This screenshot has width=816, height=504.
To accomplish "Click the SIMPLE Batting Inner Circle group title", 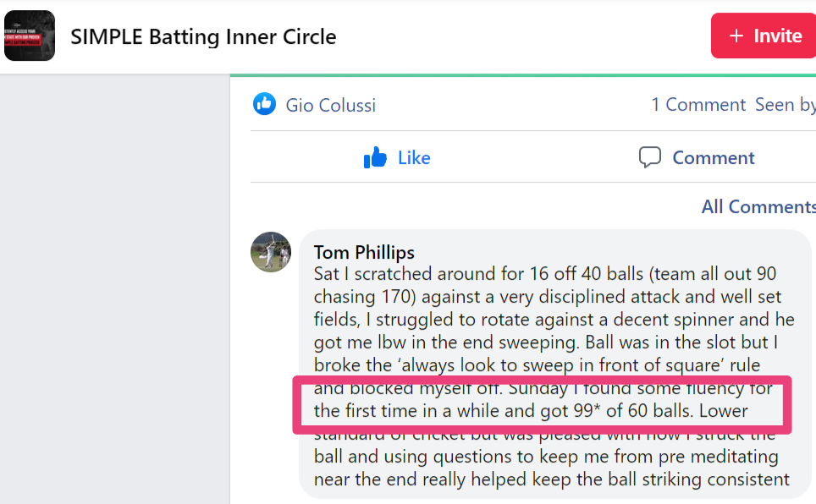I will click(x=203, y=37).
